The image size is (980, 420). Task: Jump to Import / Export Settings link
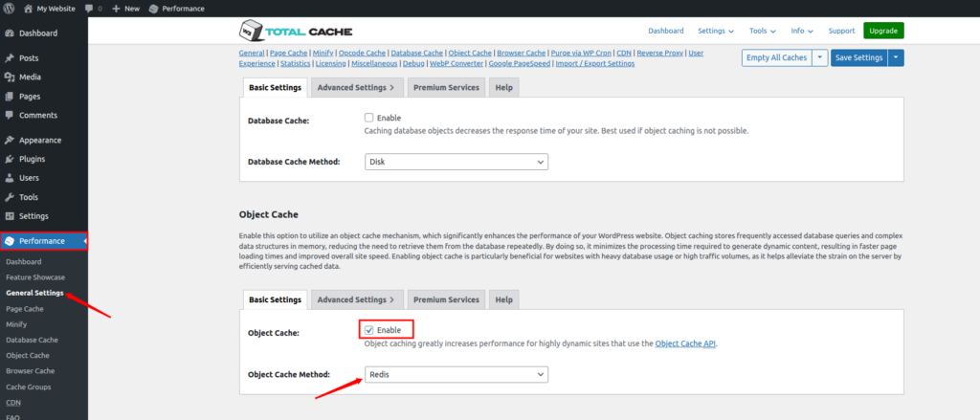click(594, 63)
